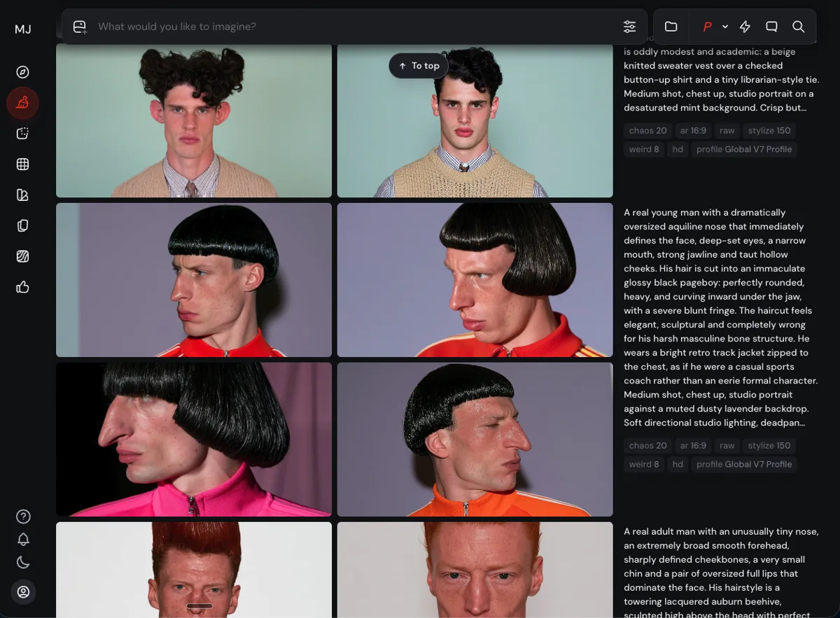Open the pageboy man in pink jacket image
840x618 pixels.
pyautogui.click(x=194, y=440)
